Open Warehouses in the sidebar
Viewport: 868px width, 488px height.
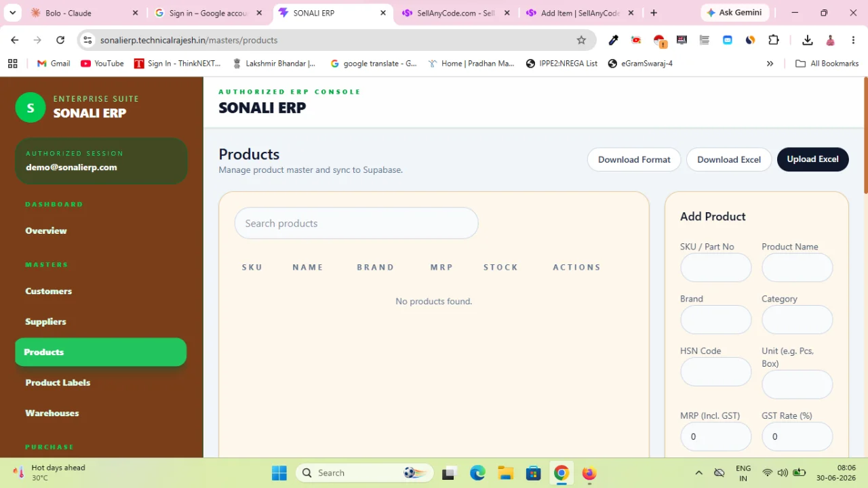(52, 413)
